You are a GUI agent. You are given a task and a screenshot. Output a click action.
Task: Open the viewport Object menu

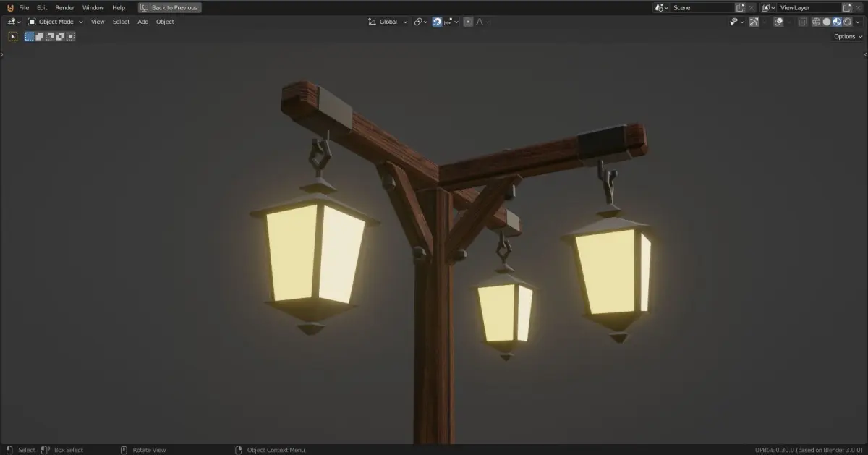[165, 22]
